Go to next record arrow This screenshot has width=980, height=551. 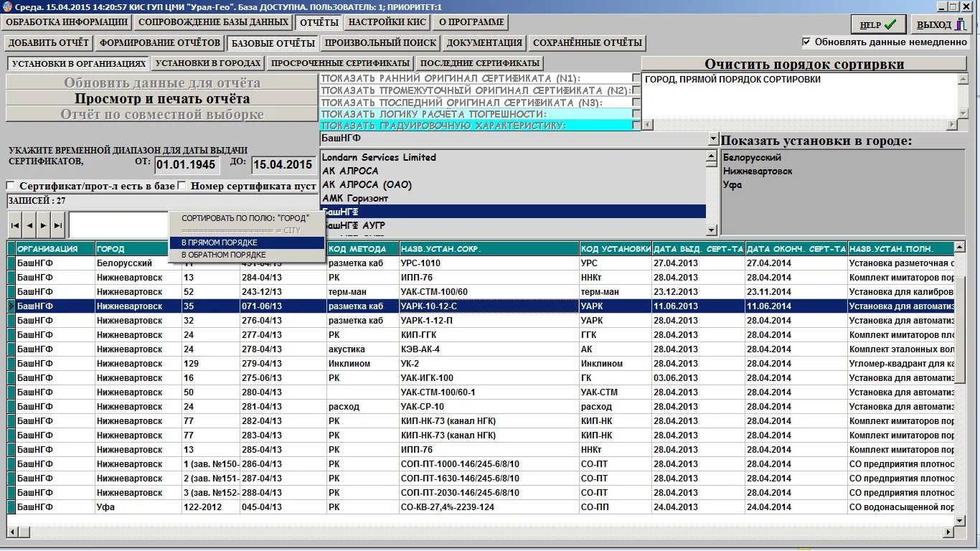click(44, 225)
